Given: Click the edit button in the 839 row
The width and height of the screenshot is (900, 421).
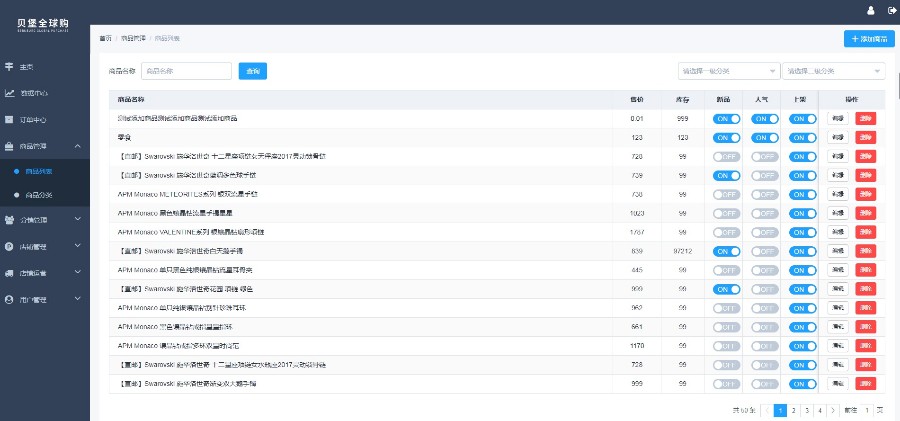Looking at the screenshot, I should point(838,252).
